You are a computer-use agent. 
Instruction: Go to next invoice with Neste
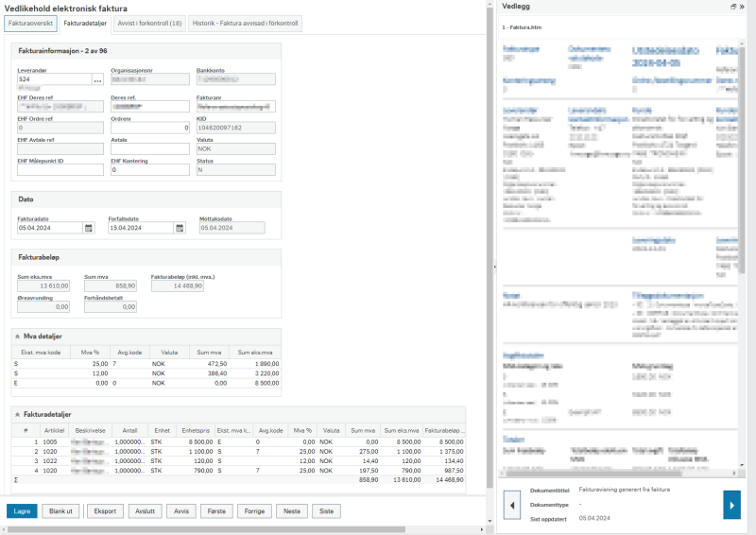pos(292,511)
